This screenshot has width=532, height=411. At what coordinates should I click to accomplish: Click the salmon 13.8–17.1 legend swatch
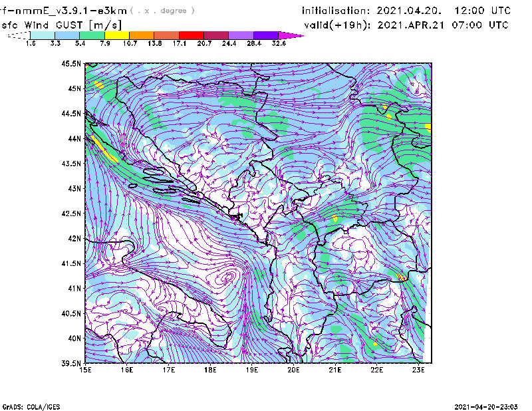tap(167, 35)
